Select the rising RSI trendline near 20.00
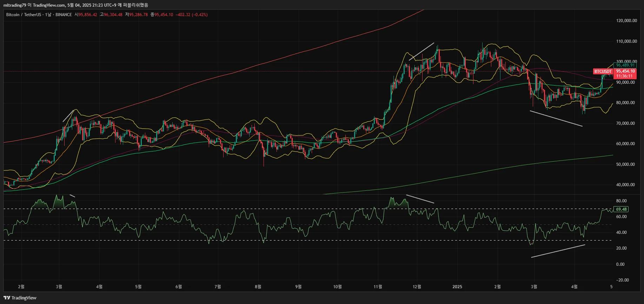644x304 pixels. point(558,251)
